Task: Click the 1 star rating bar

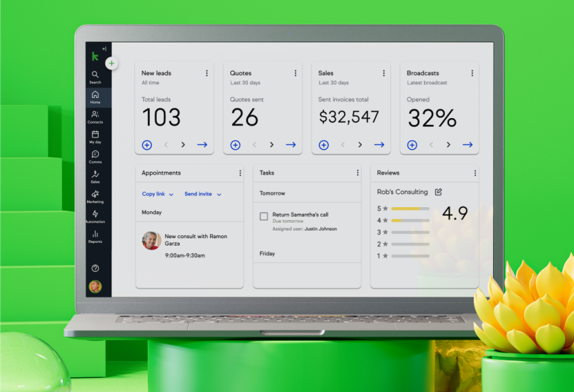Action: tap(411, 256)
